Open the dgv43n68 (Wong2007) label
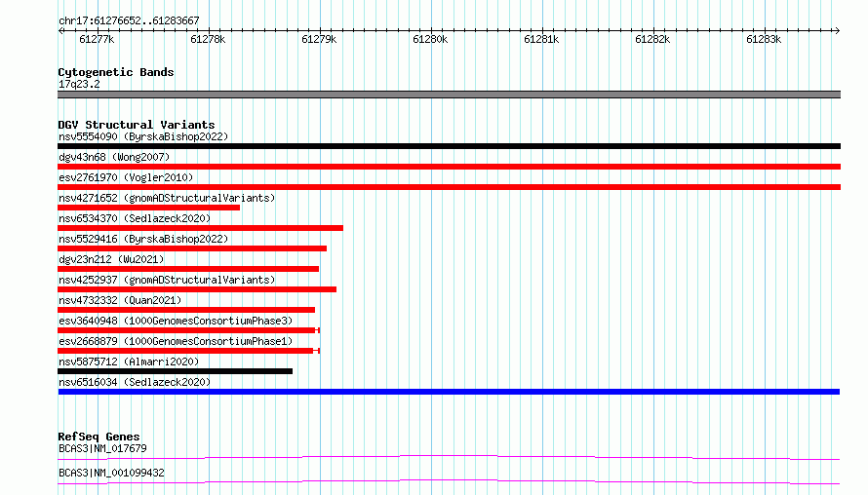Screen dimensions: 868x495 [x=114, y=157]
